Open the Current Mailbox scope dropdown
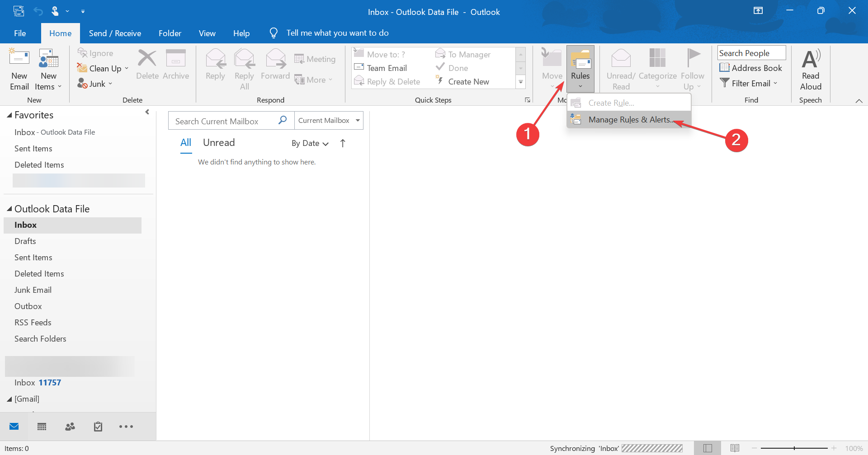 (329, 120)
